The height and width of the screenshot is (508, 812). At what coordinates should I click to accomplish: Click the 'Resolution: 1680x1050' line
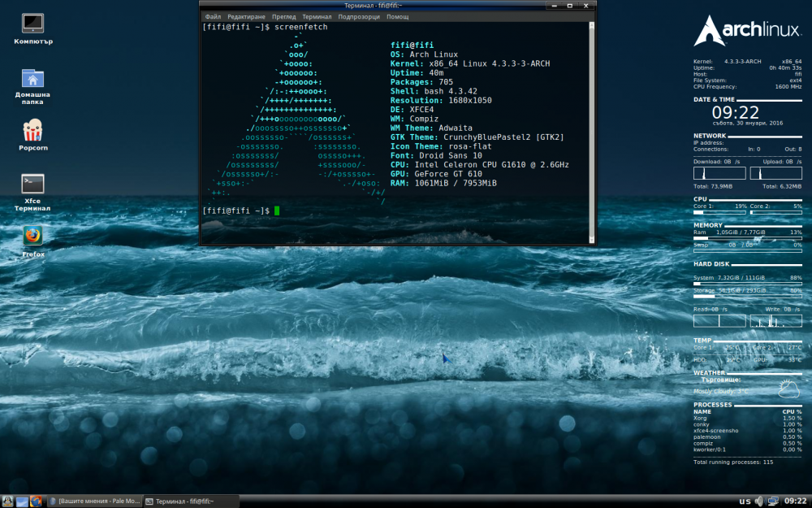coord(441,101)
